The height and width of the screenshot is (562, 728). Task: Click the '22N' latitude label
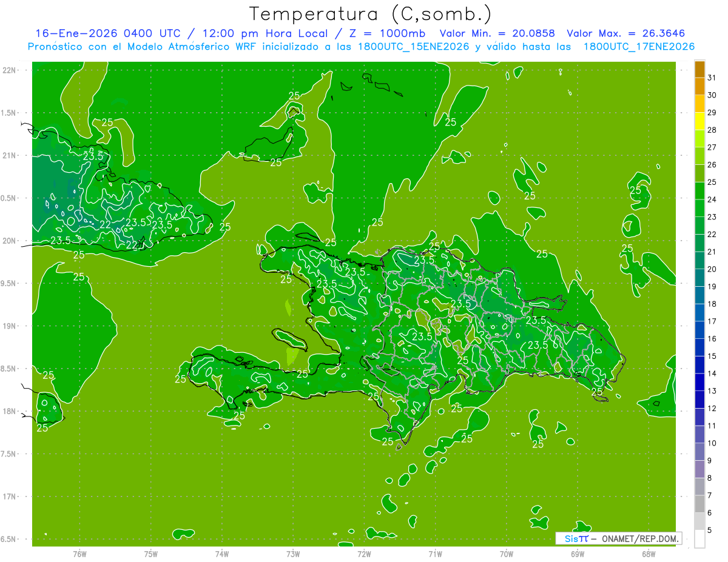point(10,70)
